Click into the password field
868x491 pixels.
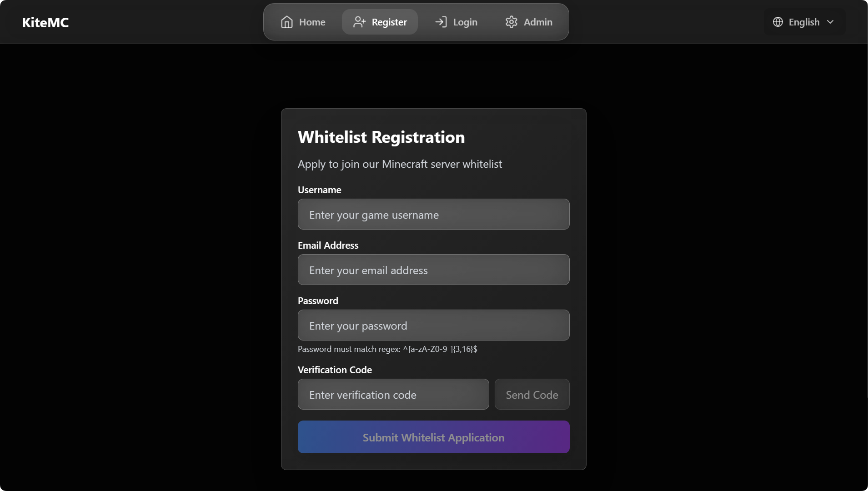(x=433, y=325)
